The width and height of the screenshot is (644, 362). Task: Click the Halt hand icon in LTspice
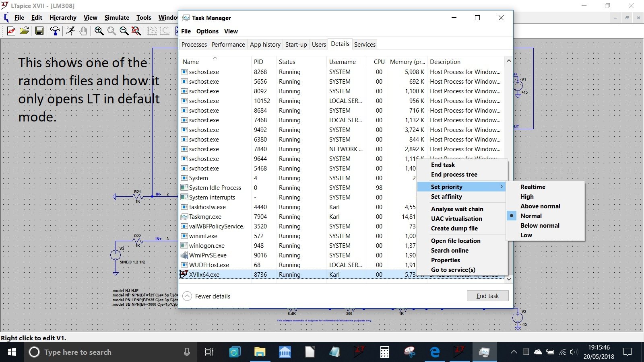click(x=83, y=31)
